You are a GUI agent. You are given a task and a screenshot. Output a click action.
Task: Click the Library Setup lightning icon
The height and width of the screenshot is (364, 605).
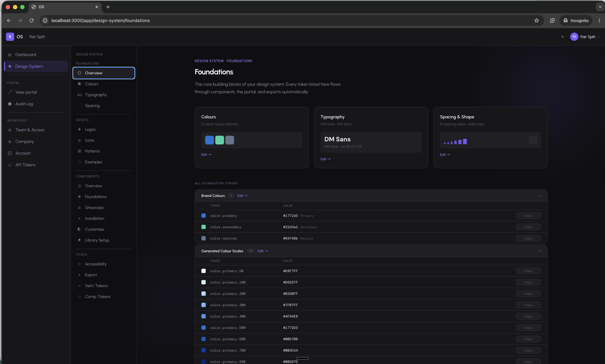[x=79, y=240]
